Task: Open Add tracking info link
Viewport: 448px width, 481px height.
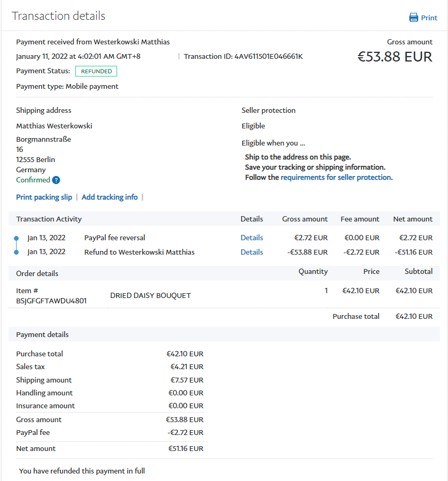Action: 110,197
